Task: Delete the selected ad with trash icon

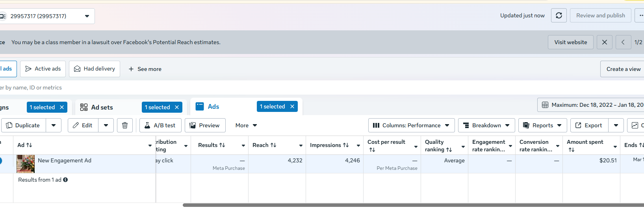Action: tap(125, 125)
